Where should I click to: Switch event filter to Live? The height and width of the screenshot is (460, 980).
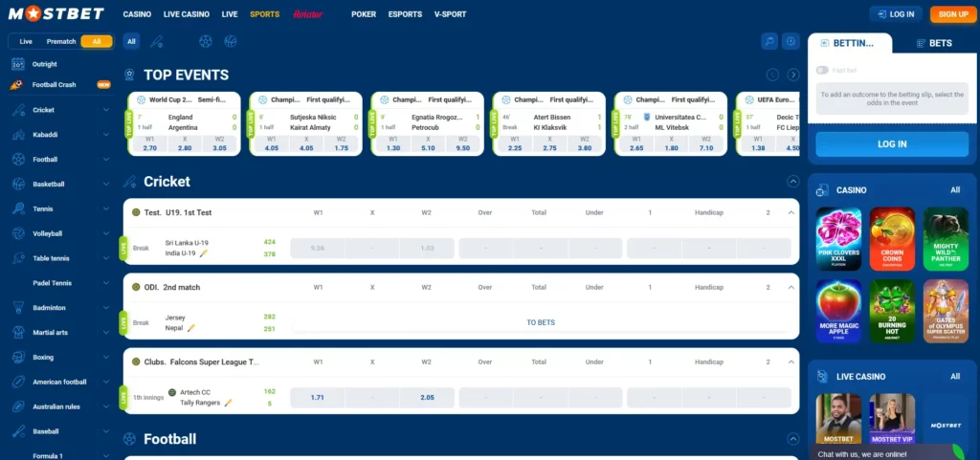pyautogui.click(x=26, y=41)
